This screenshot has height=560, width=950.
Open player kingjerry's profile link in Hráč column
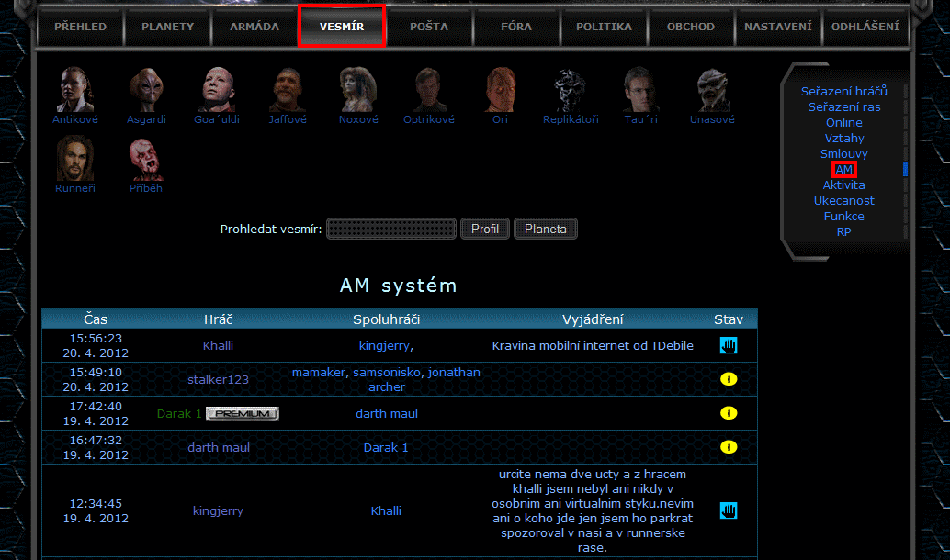click(x=218, y=511)
